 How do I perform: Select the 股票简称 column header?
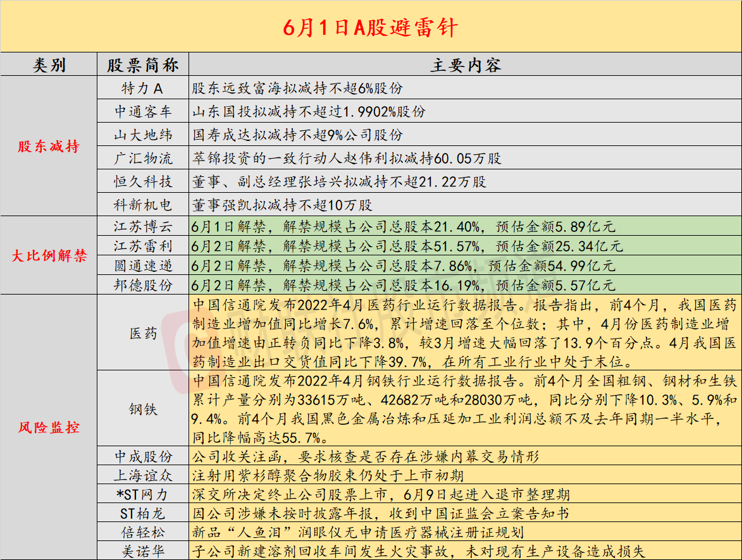[143, 65]
